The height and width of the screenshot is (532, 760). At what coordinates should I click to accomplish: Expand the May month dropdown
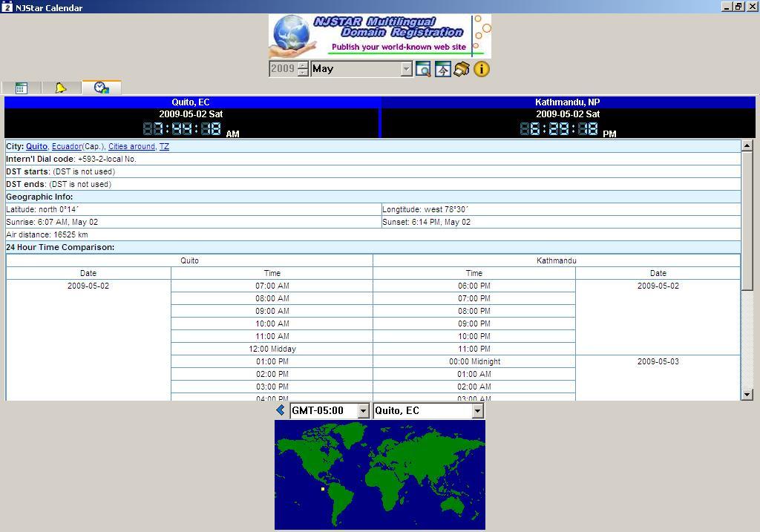coord(406,69)
